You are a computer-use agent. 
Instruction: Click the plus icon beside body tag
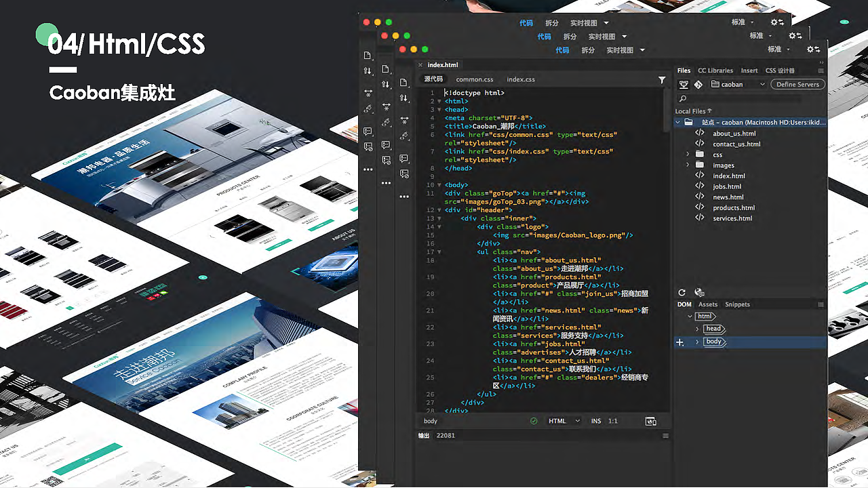click(x=680, y=342)
